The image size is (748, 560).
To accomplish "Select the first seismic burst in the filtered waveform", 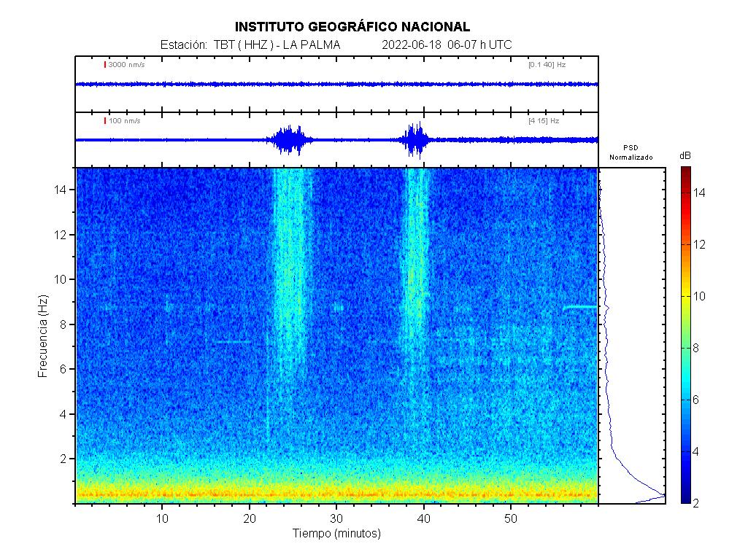I will [x=291, y=140].
